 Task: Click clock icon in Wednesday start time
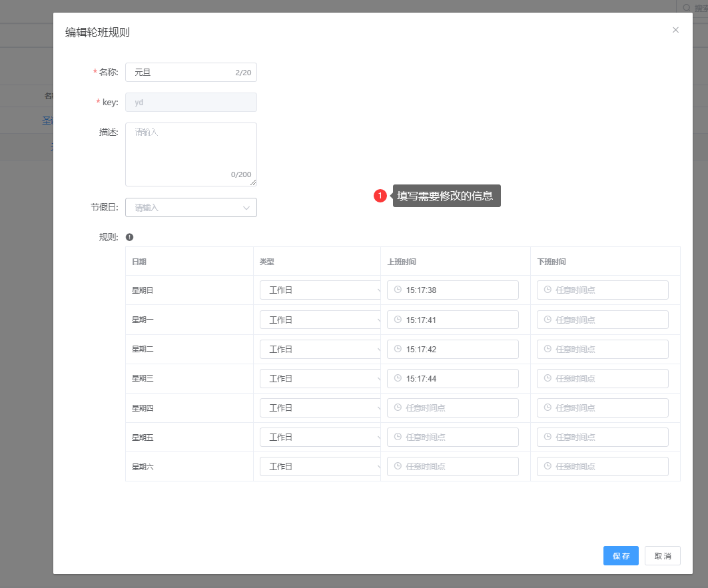point(398,378)
